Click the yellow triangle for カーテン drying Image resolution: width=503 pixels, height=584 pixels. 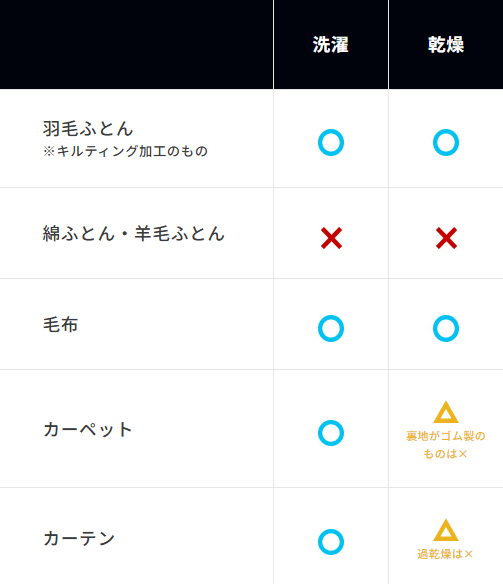point(446,530)
